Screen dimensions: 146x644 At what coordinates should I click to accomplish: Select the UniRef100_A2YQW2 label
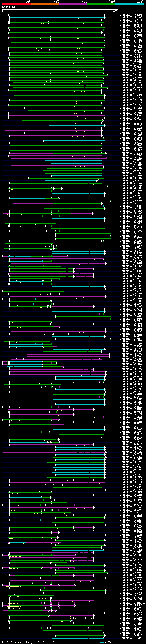point(131,82)
